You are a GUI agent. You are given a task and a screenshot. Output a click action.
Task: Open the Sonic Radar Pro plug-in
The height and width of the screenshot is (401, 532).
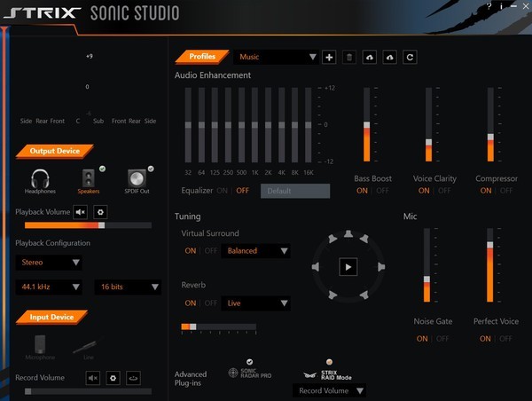coord(250,373)
